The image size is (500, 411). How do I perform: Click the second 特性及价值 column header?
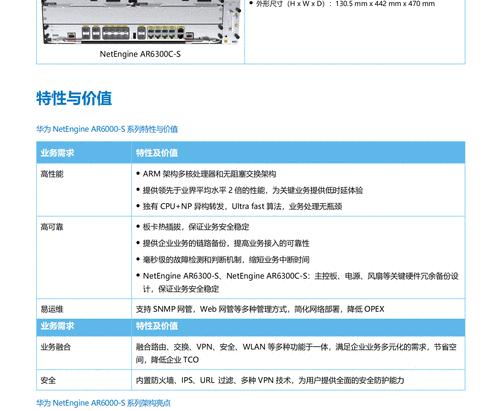(x=157, y=326)
